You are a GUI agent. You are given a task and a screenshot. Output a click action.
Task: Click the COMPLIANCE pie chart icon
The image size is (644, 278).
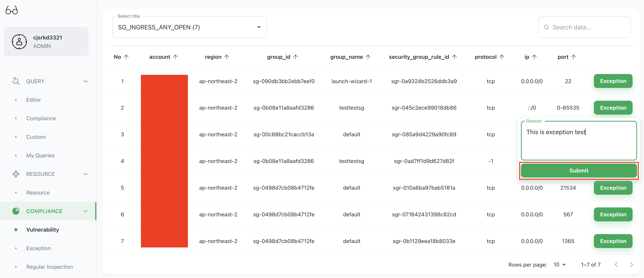pyautogui.click(x=16, y=211)
